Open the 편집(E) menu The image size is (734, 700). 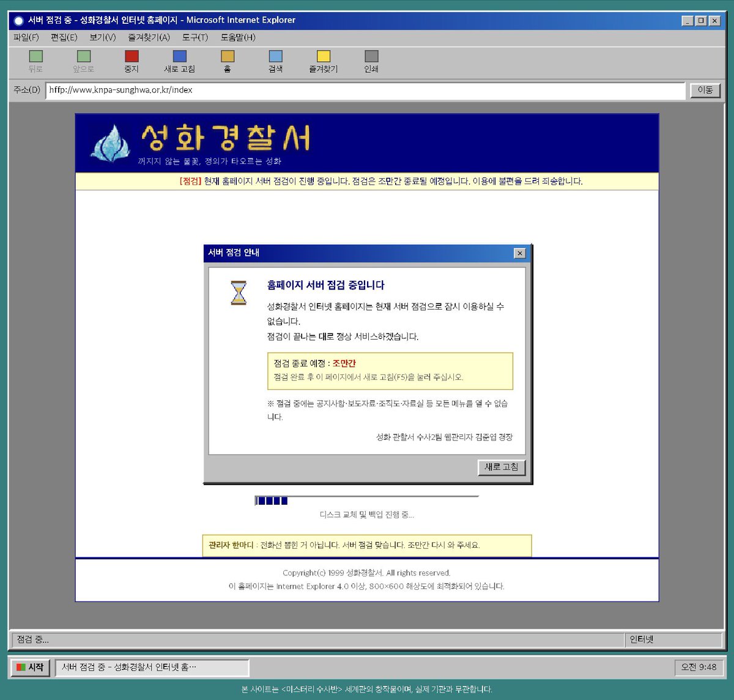point(64,37)
